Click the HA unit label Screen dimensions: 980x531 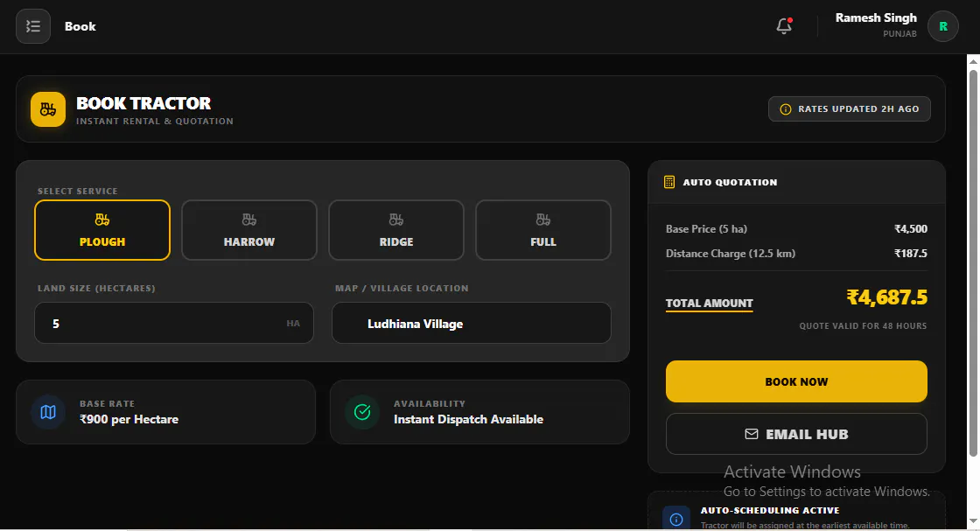click(293, 323)
